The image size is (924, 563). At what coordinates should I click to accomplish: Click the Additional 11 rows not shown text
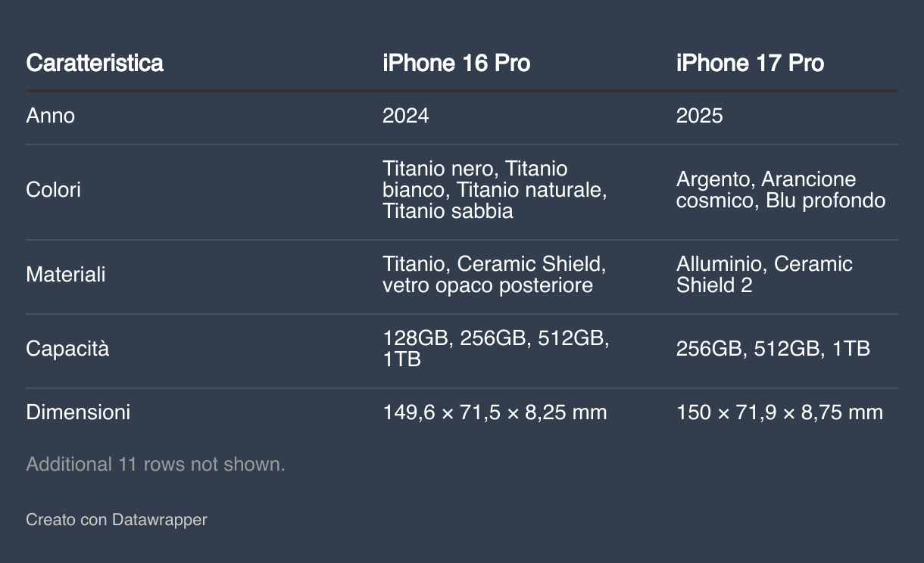[156, 464]
